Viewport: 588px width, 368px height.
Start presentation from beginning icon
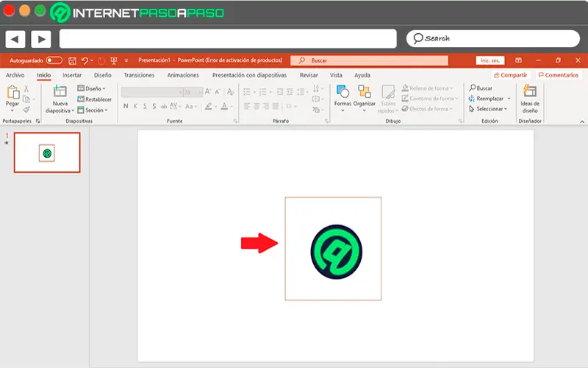coord(114,60)
